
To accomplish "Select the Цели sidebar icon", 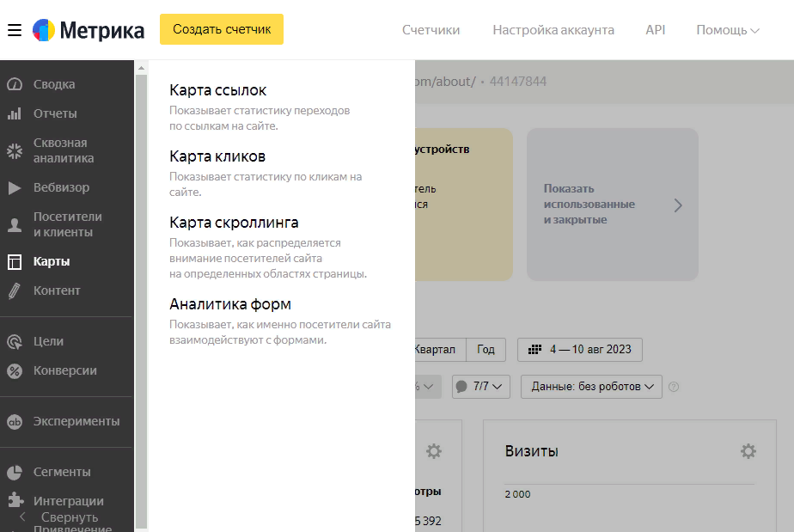I will pos(17,341).
